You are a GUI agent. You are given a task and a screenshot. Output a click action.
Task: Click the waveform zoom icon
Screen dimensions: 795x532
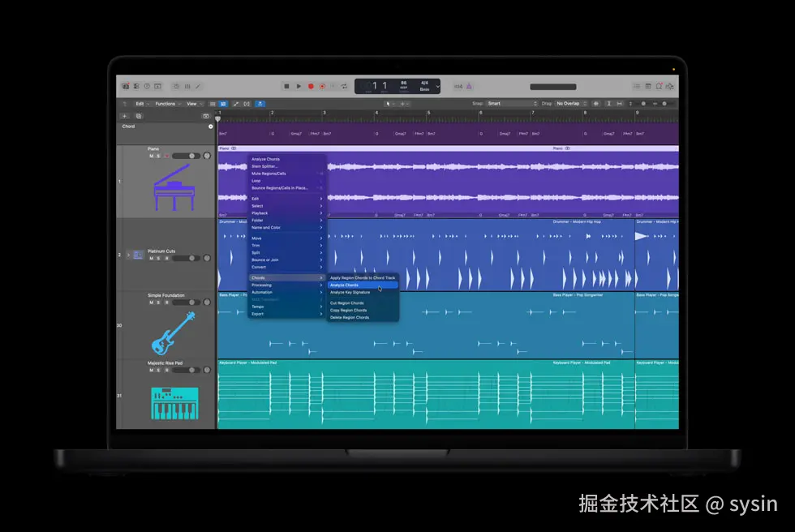pos(595,103)
